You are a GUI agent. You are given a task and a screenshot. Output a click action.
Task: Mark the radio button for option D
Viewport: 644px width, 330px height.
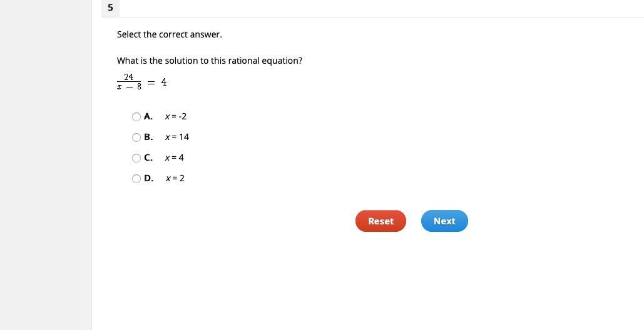136,179
